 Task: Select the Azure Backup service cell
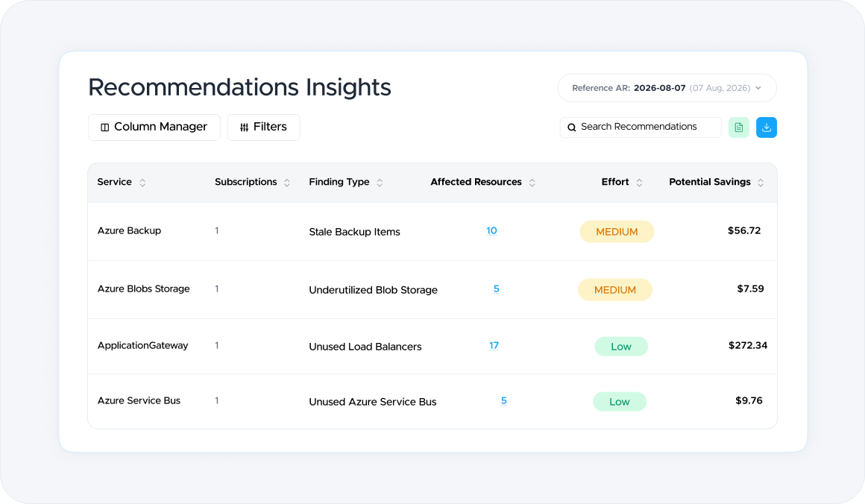[129, 230]
